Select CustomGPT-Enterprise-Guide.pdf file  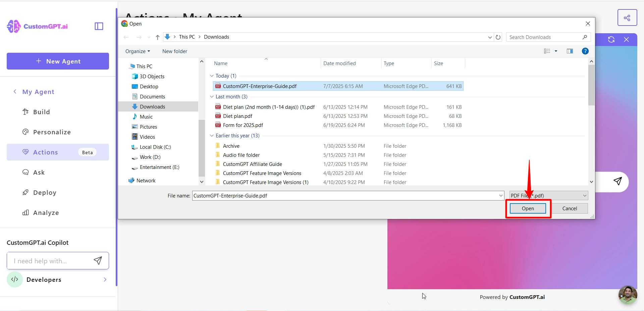click(338, 86)
